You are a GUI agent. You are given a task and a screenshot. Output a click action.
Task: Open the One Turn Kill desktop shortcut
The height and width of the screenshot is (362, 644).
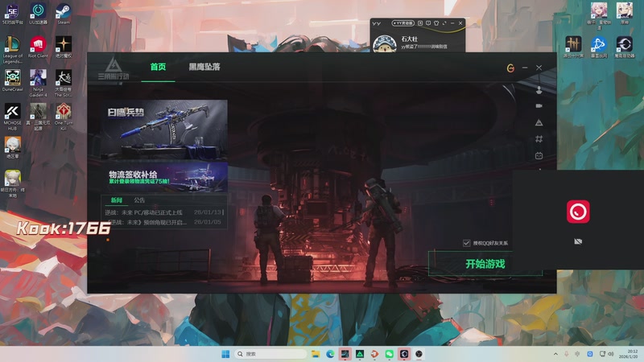(64, 117)
